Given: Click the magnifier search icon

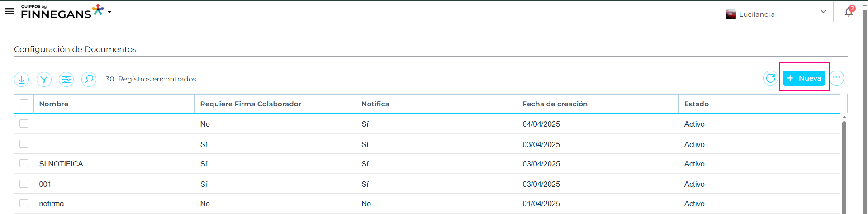Looking at the screenshot, I should click(89, 80).
